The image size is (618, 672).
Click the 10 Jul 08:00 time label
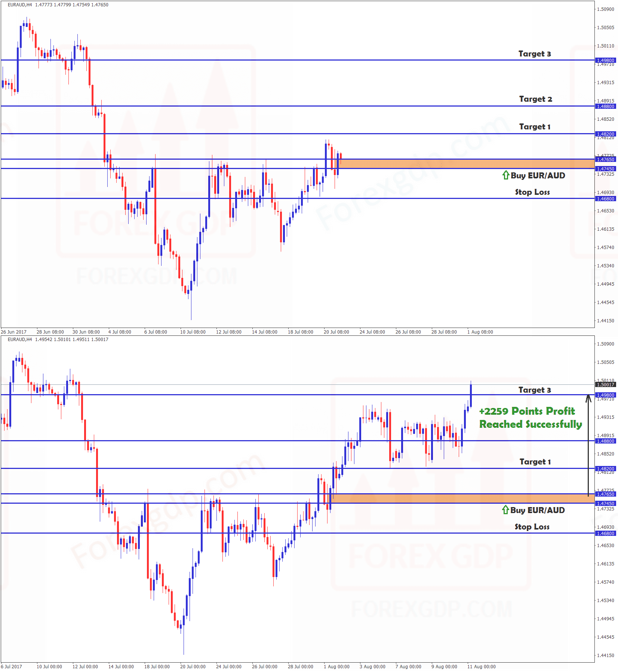point(193,332)
